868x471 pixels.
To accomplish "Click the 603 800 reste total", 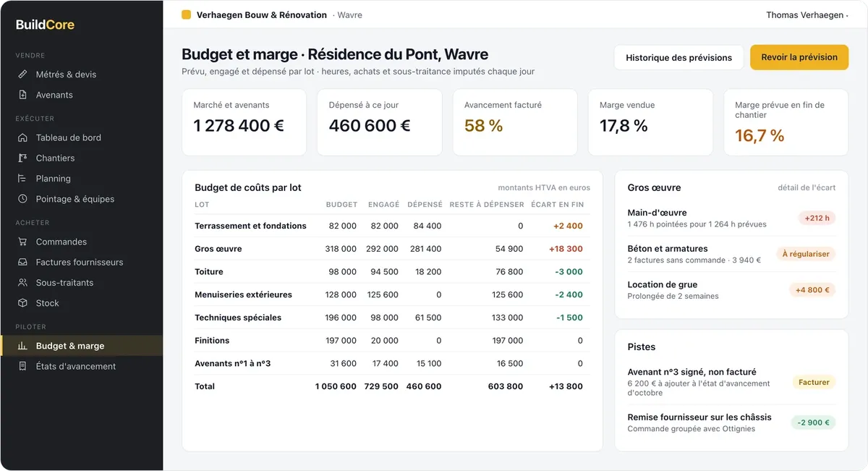I will click(x=506, y=386).
